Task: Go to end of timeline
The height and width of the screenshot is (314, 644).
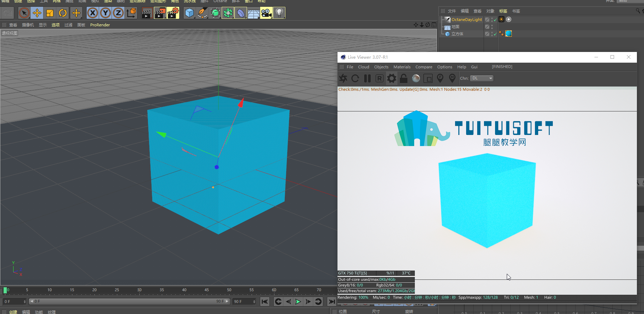Action: coord(331,302)
